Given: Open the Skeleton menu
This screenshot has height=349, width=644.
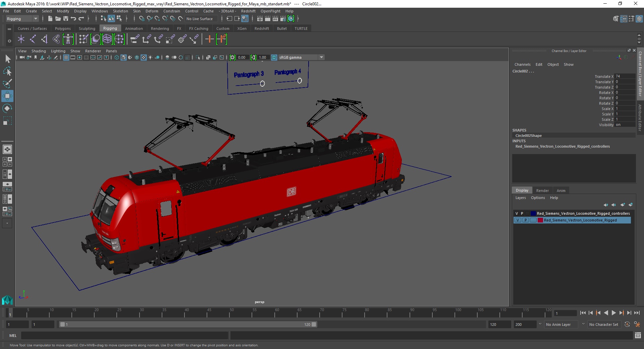Looking at the screenshot, I should (120, 11).
